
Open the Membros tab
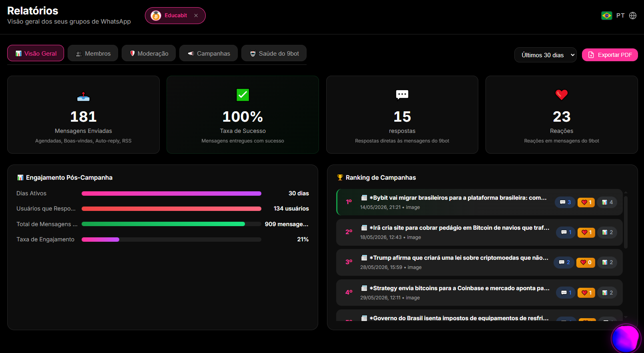pos(93,53)
